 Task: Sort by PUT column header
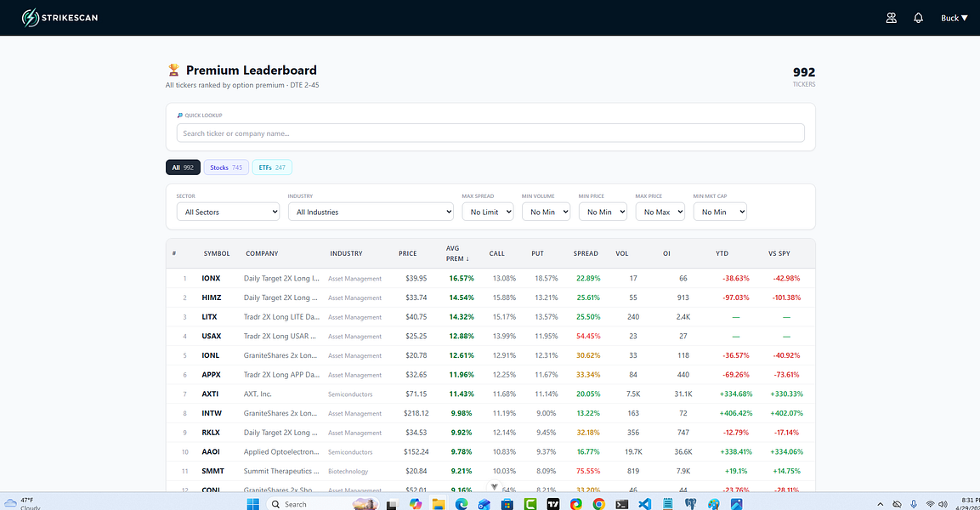point(537,254)
